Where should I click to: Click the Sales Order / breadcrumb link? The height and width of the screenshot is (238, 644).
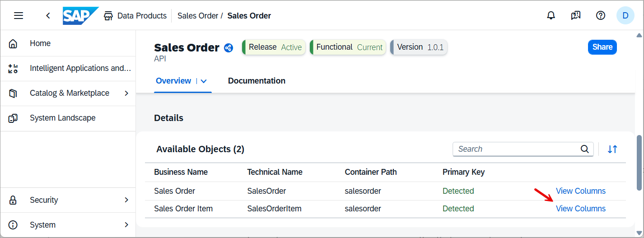[x=201, y=16]
